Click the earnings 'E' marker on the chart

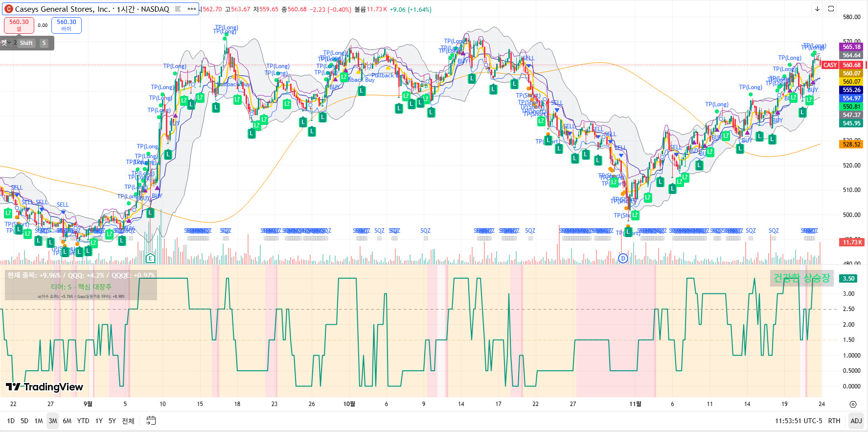(x=150, y=258)
